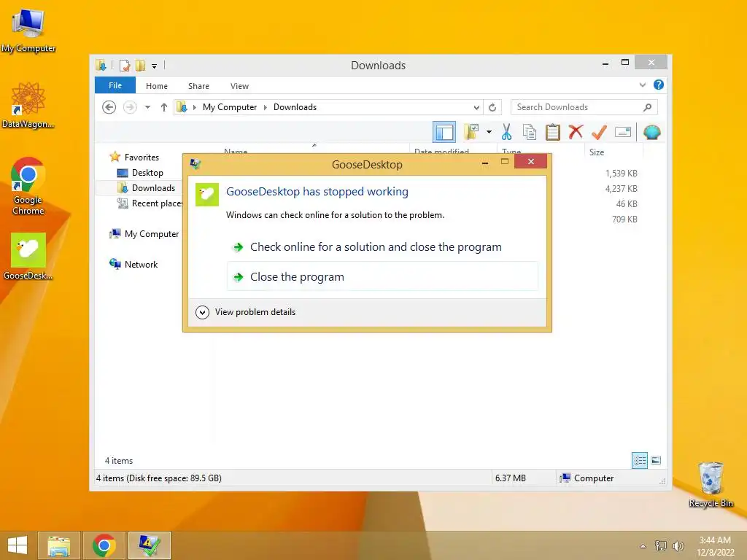This screenshot has height=560, width=747.
Task: Open Customize Quick Access Toolbar dropdown
Action: 155,66
